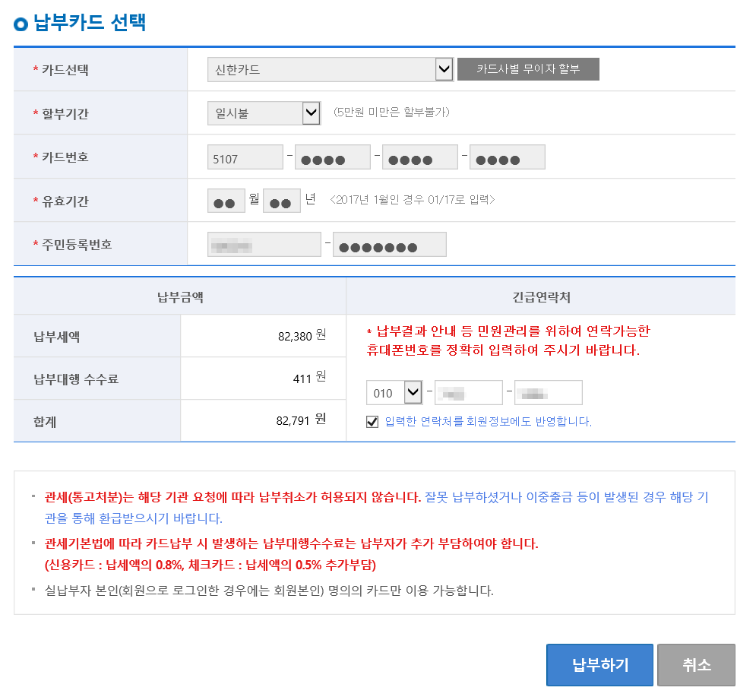Click the 취소 button
756x700 pixels.
(x=696, y=665)
